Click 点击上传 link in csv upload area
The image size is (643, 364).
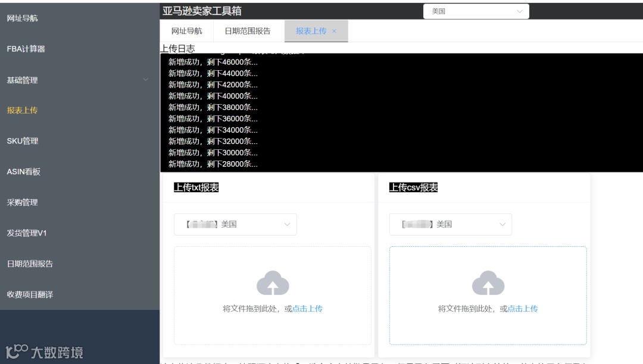[523, 309]
